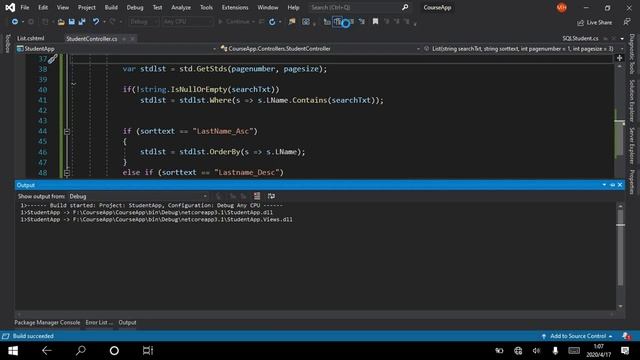Open the Toolbox side panel
Viewport: 640px width, 360px height.
coord(7,43)
